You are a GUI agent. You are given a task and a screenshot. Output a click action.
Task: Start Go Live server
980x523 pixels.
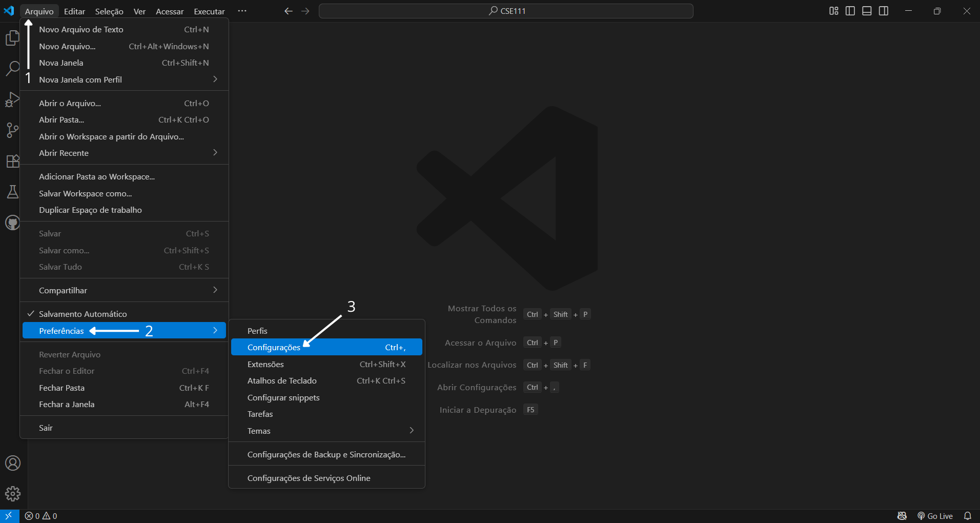935,516
